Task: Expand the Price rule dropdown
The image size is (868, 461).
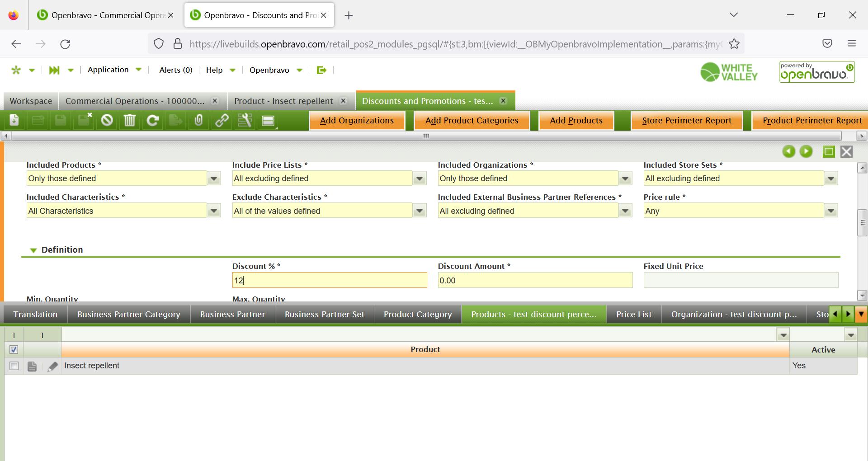Action: tap(830, 211)
